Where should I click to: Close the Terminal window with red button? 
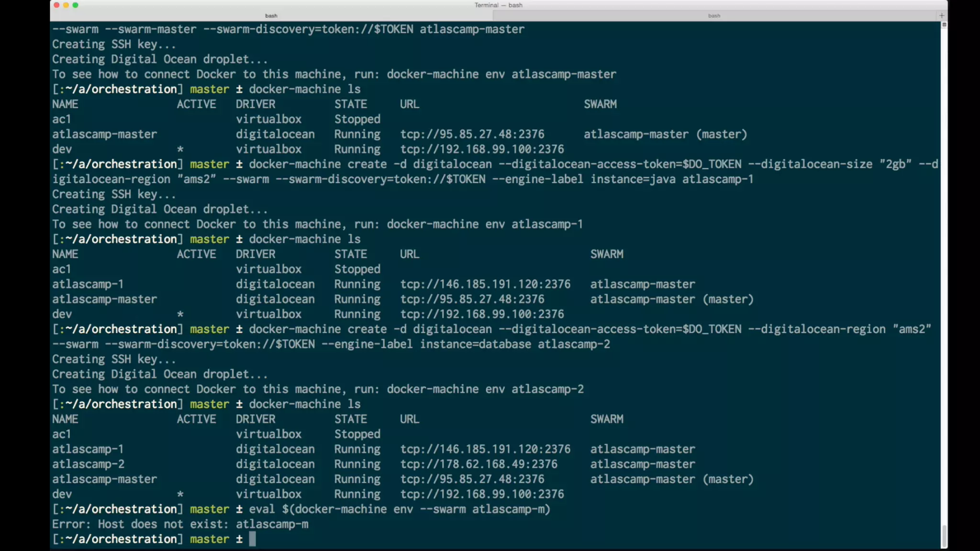point(56,5)
